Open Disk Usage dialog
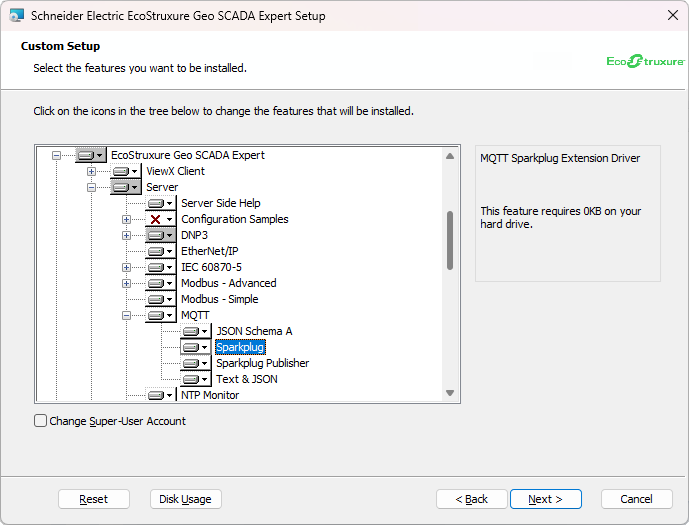 (x=186, y=499)
